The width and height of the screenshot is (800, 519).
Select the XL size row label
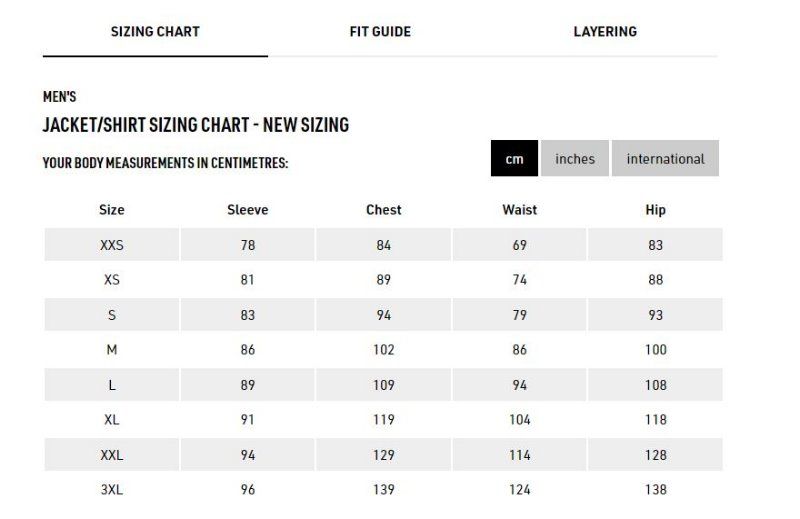(112, 419)
